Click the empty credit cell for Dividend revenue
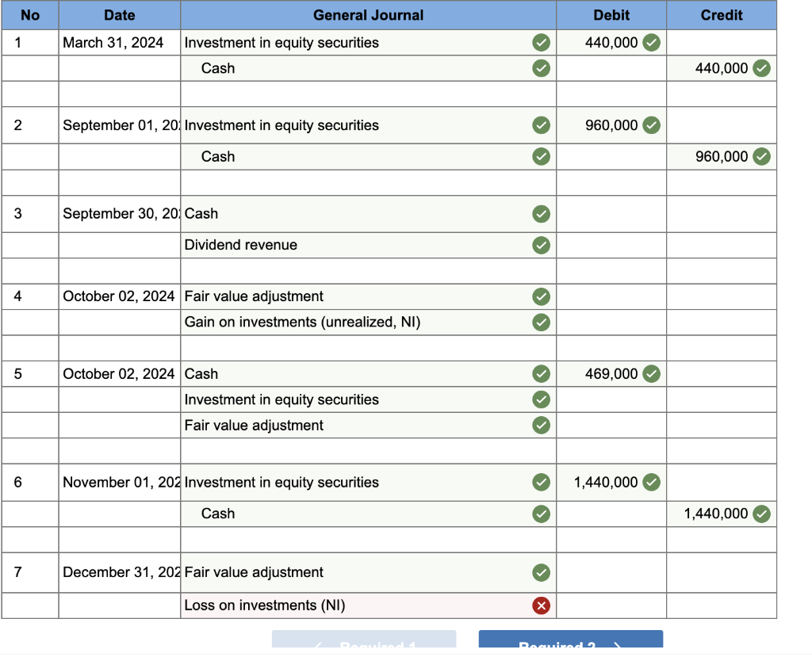Viewport: 812px width, 657px height. [722, 245]
